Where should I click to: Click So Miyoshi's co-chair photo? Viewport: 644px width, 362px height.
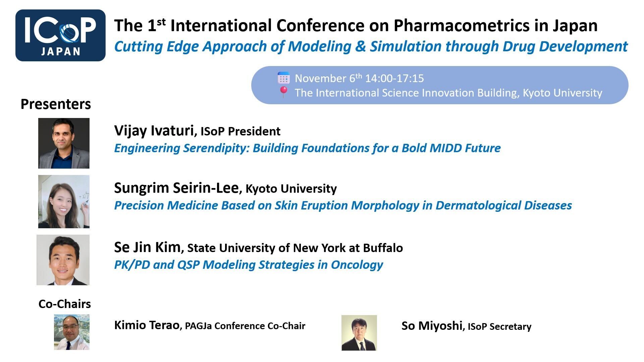[359, 333]
